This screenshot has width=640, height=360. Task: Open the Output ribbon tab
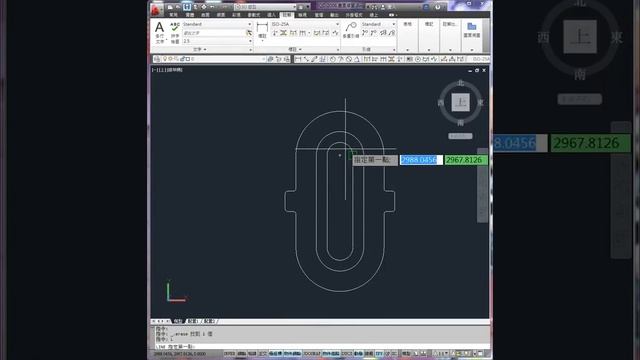click(x=334, y=15)
